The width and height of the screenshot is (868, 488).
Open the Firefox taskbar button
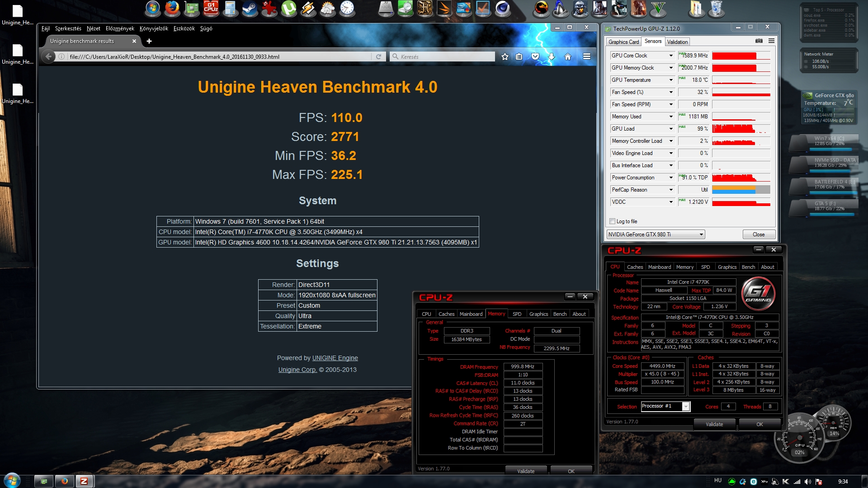point(64,481)
